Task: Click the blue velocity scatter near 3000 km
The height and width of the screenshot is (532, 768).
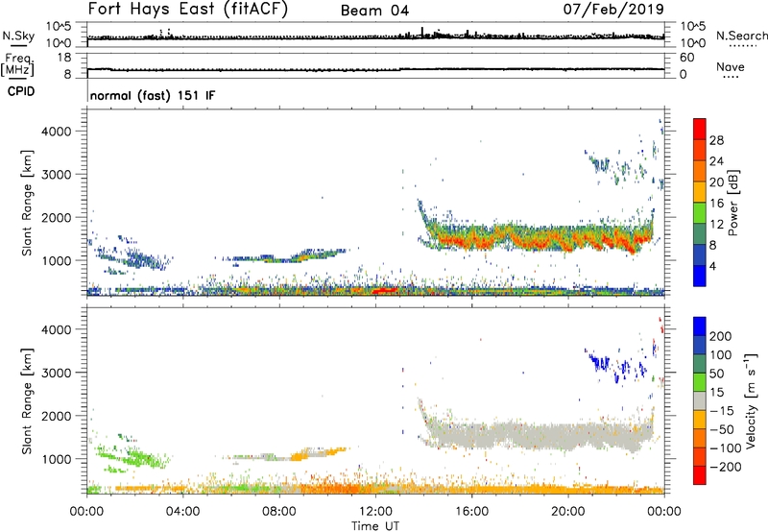Action: [614, 366]
